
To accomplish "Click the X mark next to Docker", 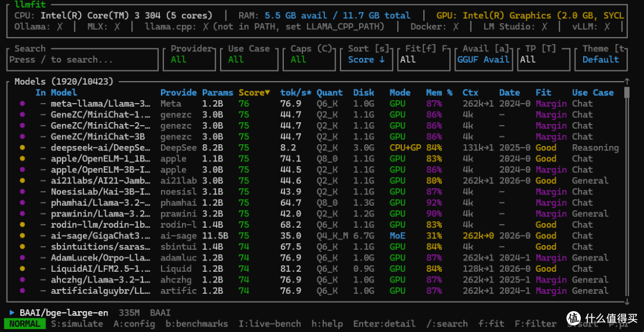I will [x=456, y=27].
